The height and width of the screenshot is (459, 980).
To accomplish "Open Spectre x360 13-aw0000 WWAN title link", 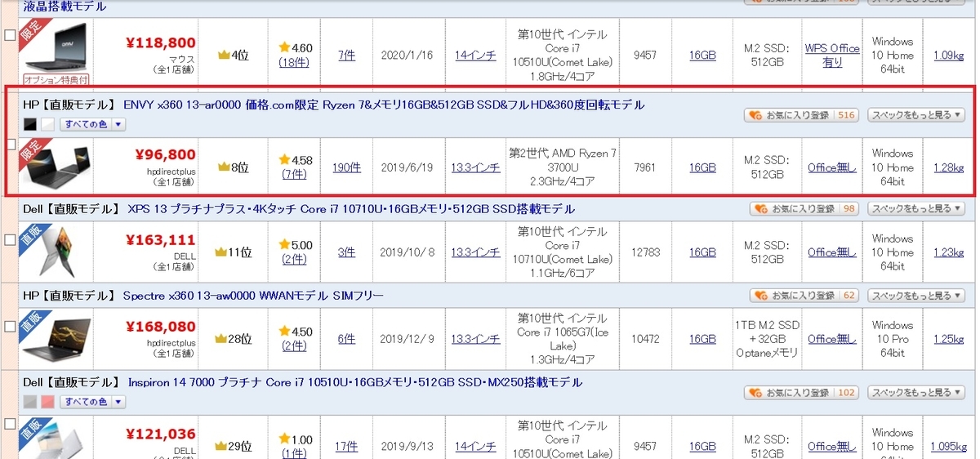I will point(253,295).
